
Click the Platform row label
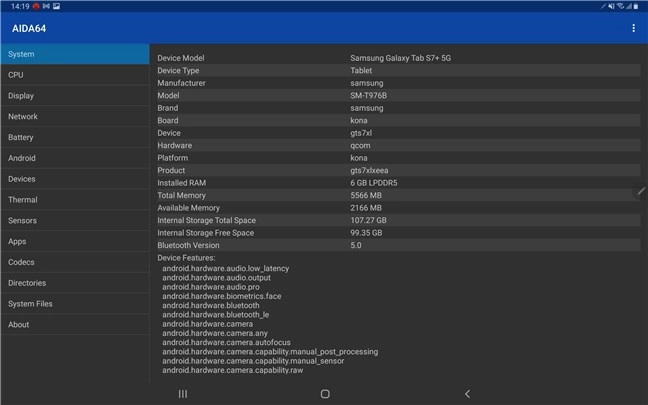click(172, 158)
